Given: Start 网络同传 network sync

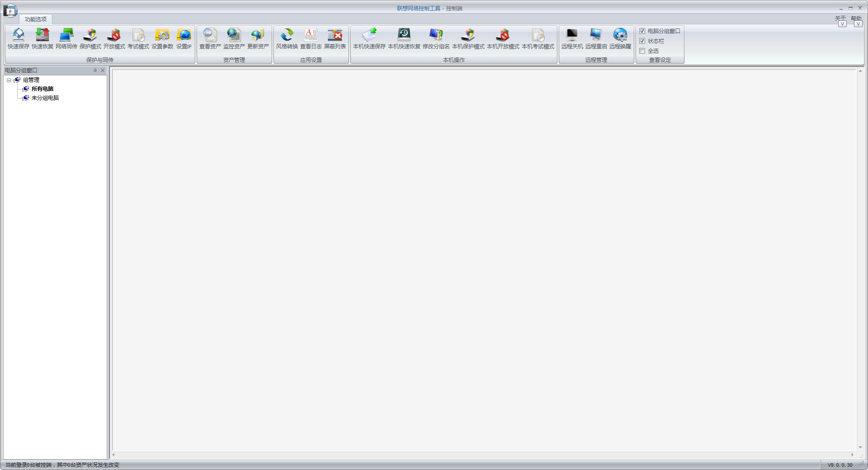Looking at the screenshot, I should [66, 39].
